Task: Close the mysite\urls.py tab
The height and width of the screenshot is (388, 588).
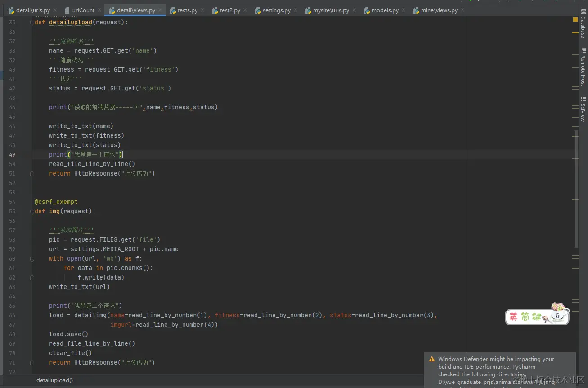Action: 354,10
